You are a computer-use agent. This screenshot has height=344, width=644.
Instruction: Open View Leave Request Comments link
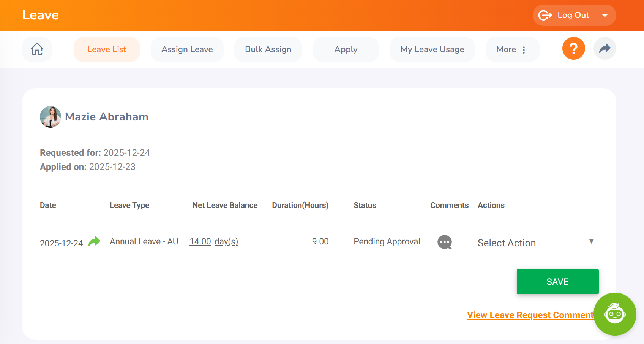click(x=530, y=315)
